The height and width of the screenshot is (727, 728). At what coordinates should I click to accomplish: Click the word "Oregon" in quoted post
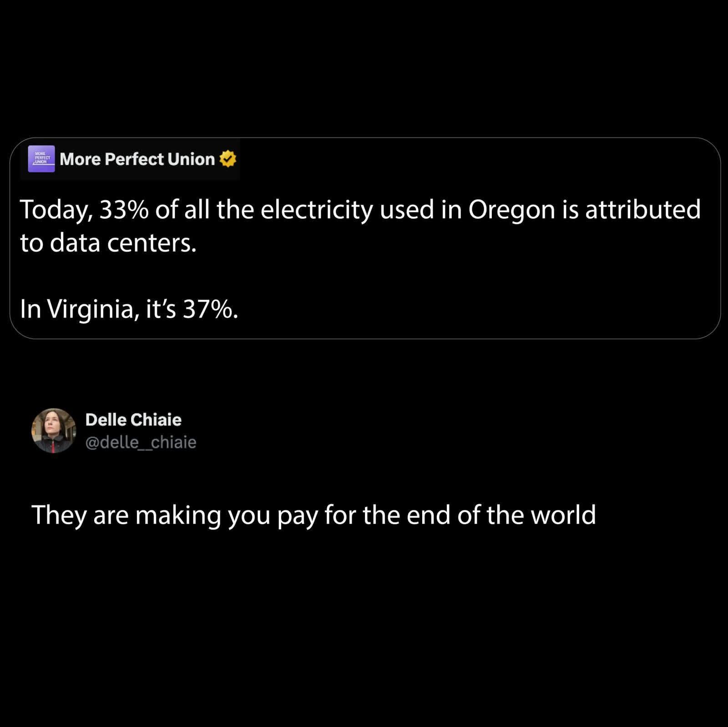pos(511,210)
